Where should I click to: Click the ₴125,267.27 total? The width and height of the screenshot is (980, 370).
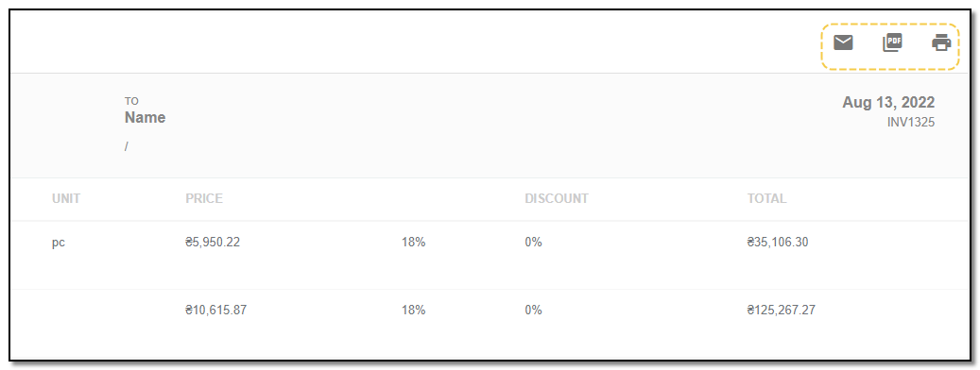782,310
